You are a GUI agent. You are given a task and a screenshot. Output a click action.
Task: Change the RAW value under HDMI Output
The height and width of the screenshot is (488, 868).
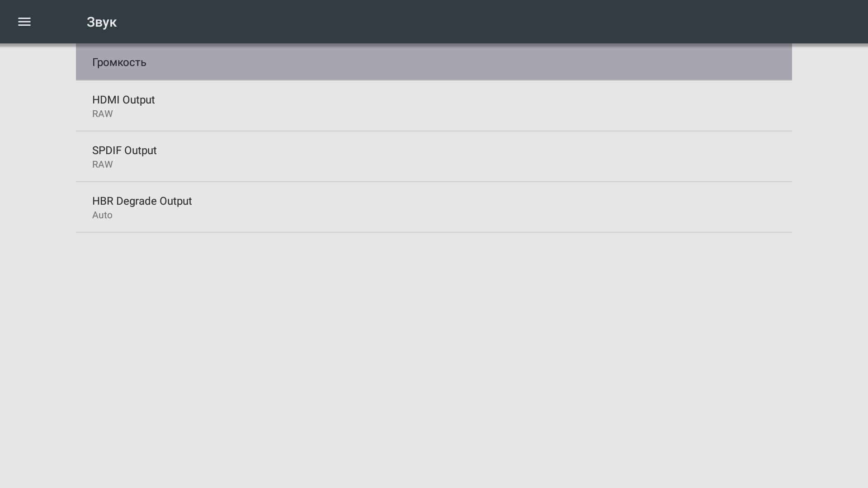tap(103, 114)
